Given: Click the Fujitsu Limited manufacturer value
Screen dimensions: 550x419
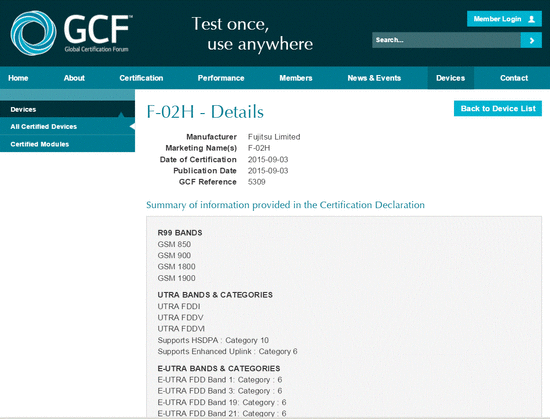Looking at the screenshot, I should 274,137.
